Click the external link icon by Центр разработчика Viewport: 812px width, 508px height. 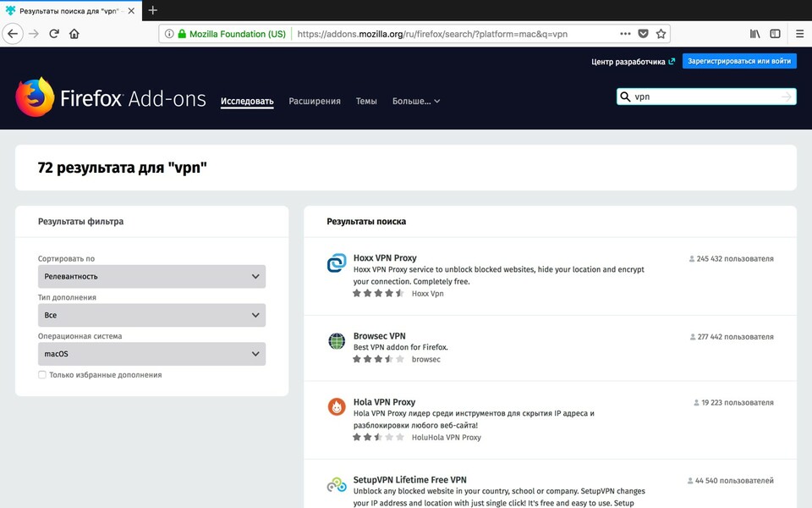(672, 61)
